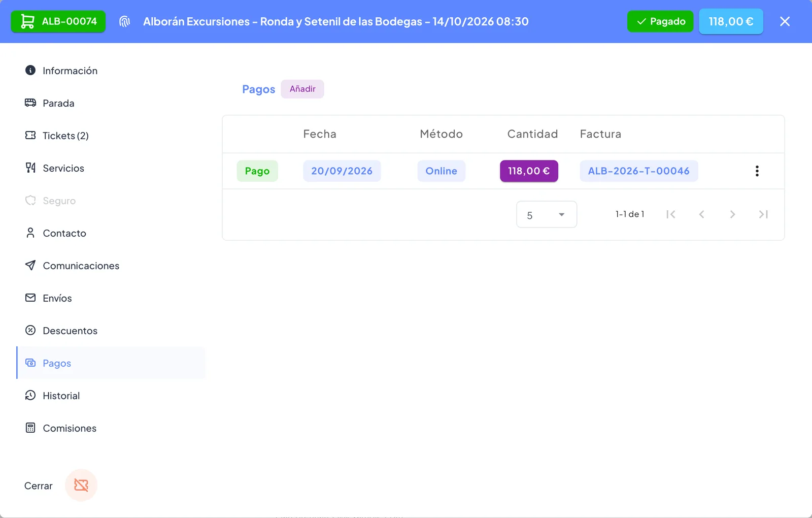Go to last page of payments

tap(763, 214)
